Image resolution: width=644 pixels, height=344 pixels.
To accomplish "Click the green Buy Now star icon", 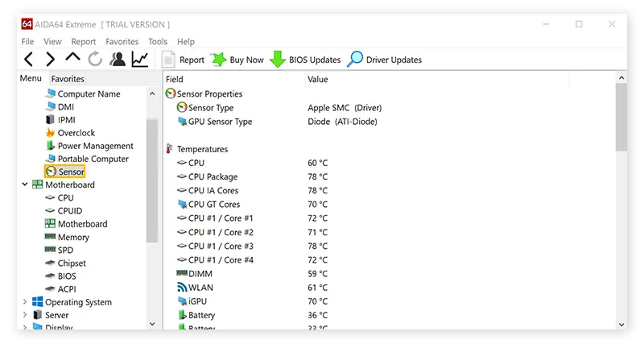I will [218, 60].
